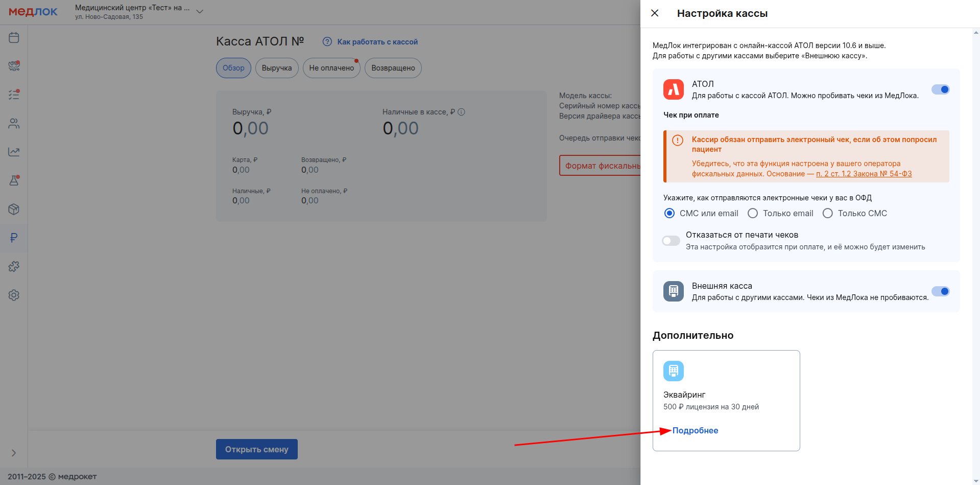Click the Возвращено, ₽ label
The image size is (980, 485).
(324, 160)
